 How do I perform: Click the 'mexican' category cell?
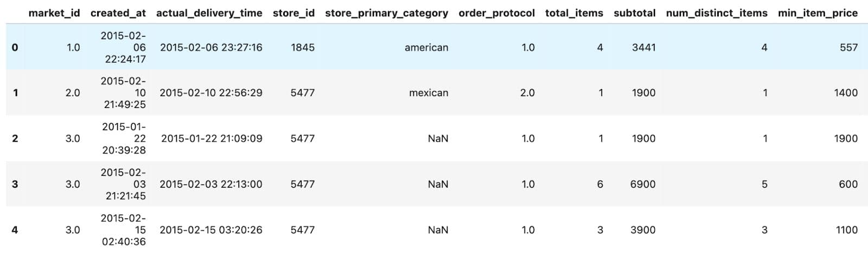(428, 93)
